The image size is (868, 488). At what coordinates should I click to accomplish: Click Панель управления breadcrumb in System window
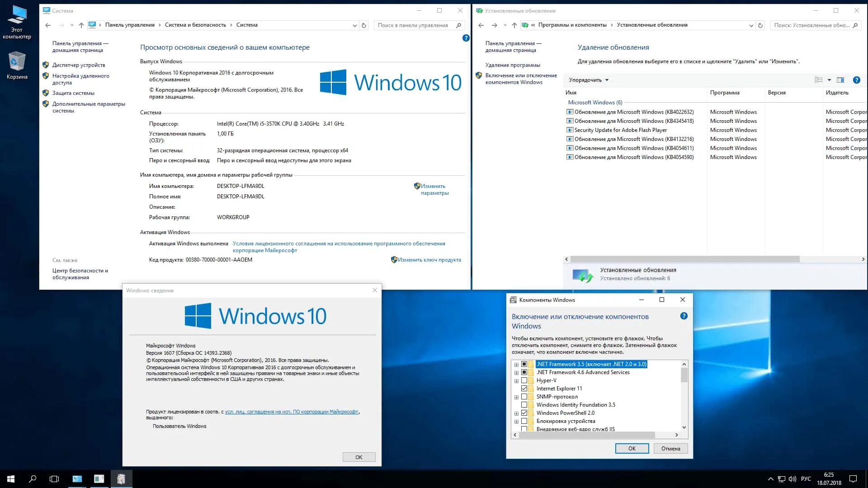tap(130, 25)
